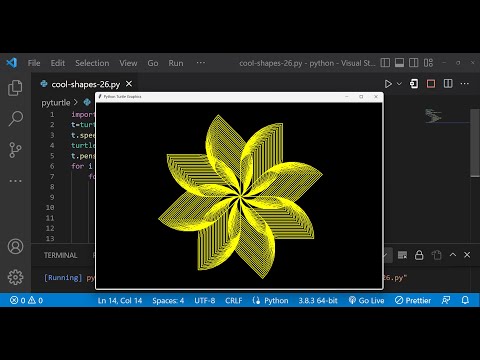Close the cool-shapes-26.py tab

pos(129,84)
